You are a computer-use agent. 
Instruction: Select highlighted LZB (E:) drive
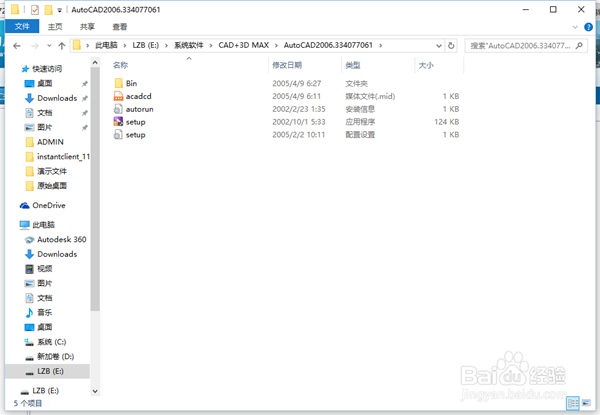click(x=50, y=371)
